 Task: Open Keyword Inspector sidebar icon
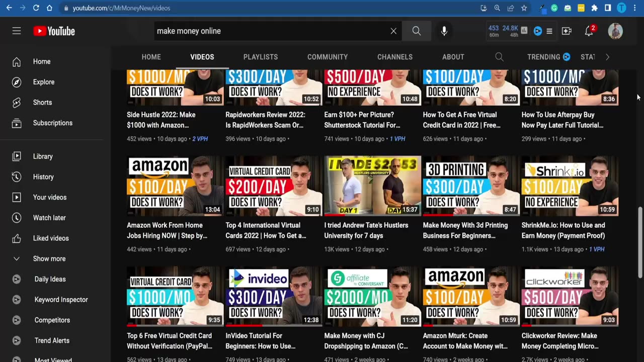point(17,300)
